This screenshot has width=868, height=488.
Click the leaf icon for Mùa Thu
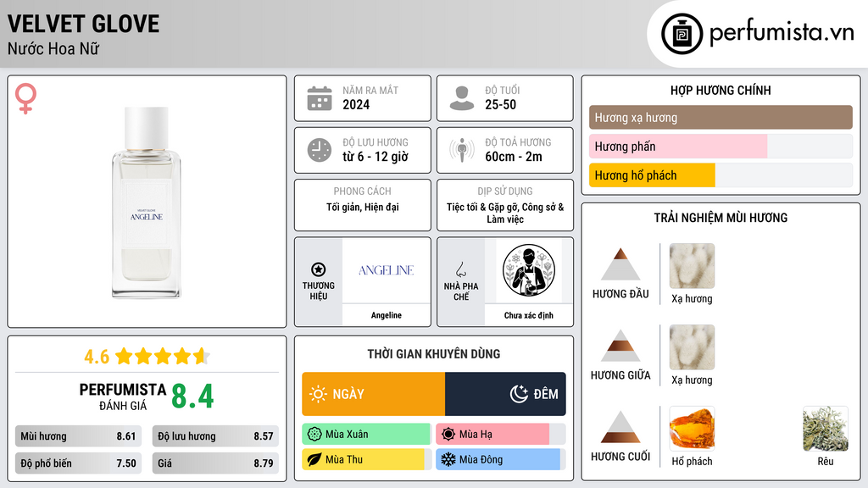tap(314, 459)
